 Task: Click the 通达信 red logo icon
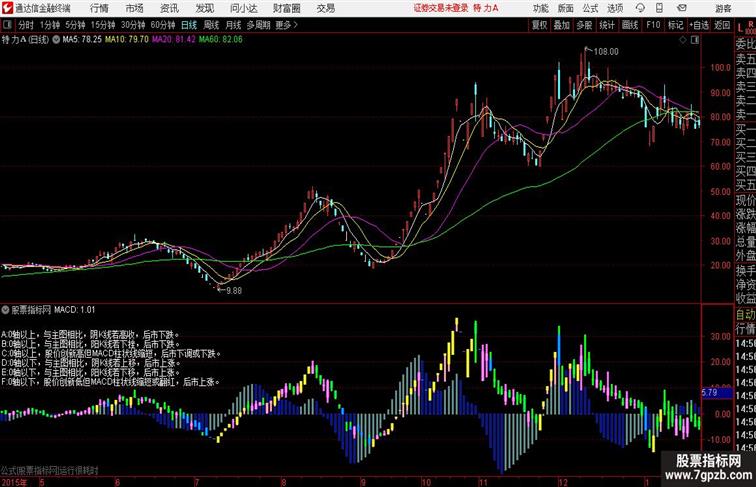coord(7,8)
